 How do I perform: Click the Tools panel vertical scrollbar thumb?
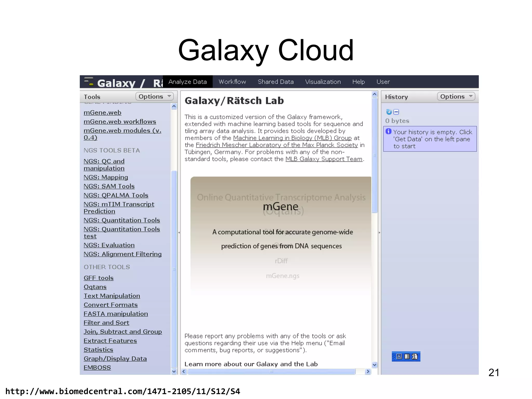pos(174,269)
